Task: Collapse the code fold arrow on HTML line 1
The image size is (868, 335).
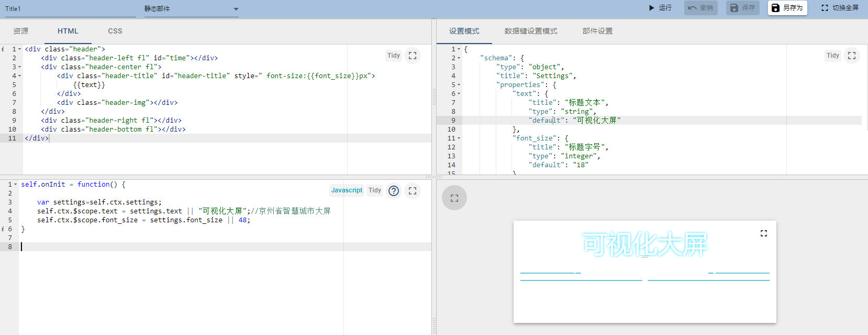Action: [x=20, y=49]
